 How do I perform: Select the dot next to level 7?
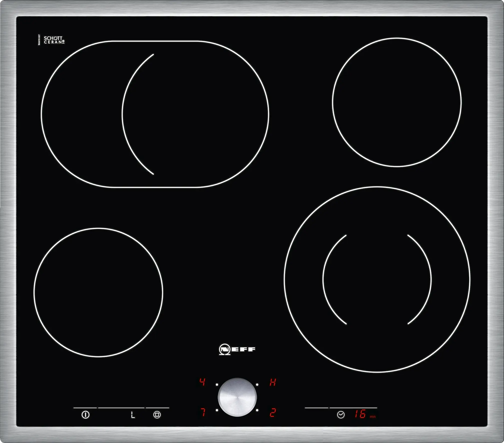pyautogui.click(x=217, y=410)
